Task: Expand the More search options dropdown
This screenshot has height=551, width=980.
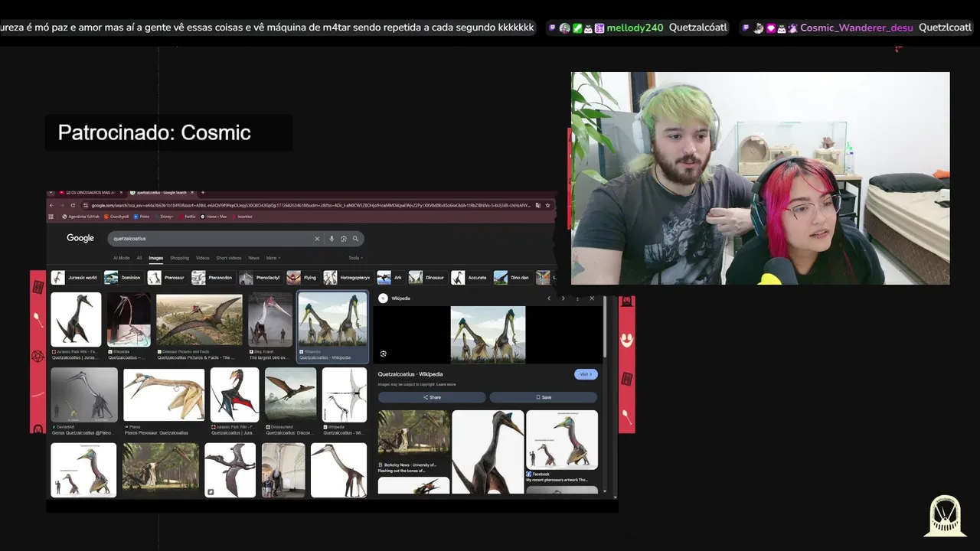Action: (x=273, y=258)
